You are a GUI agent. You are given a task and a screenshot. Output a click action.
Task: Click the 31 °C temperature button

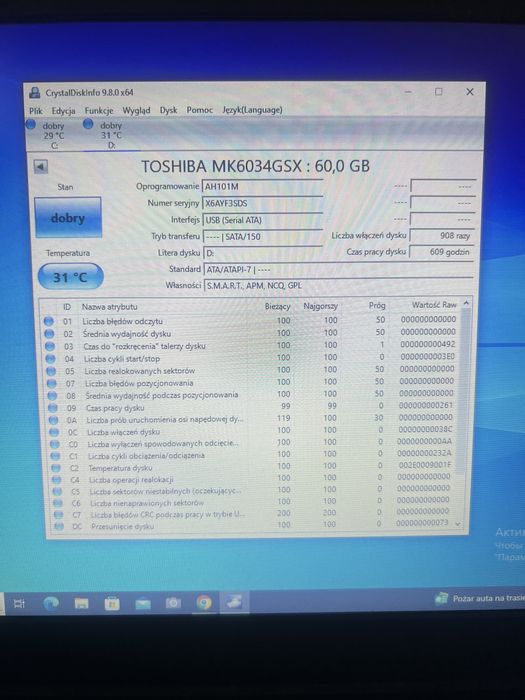(x=71, y=277)
